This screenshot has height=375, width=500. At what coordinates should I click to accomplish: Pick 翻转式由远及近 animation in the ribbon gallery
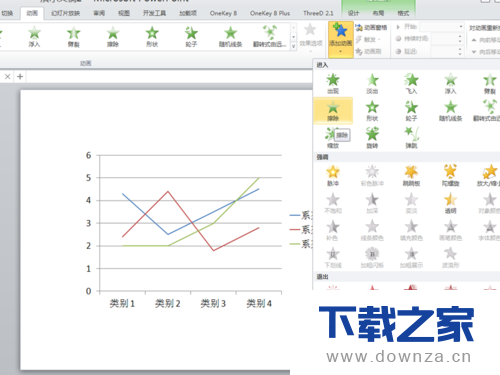270,37
